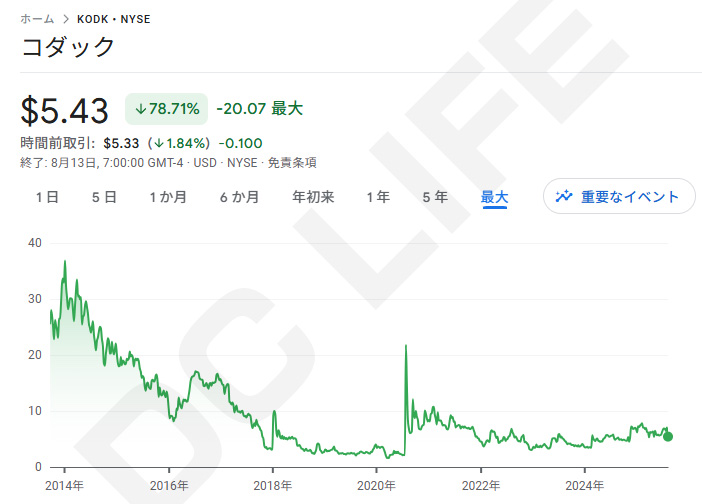Click the 2018年 x-axis label
The width and height of the screenshot is (702, 504).
(x=273, y=485)
